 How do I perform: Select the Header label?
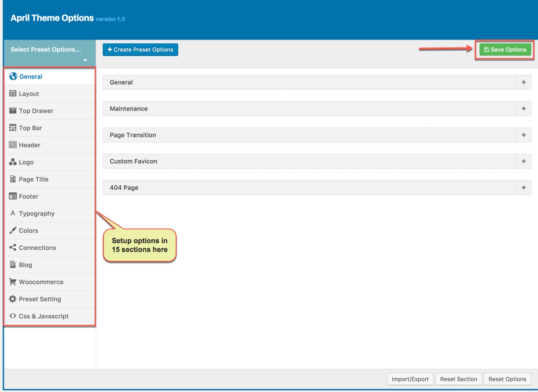click(x=30, y=145)
